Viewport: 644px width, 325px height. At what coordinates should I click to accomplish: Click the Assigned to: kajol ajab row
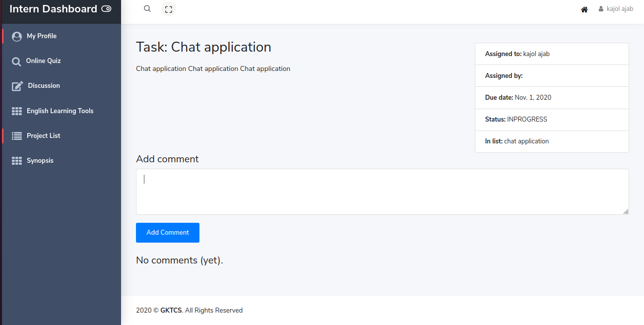552,54
